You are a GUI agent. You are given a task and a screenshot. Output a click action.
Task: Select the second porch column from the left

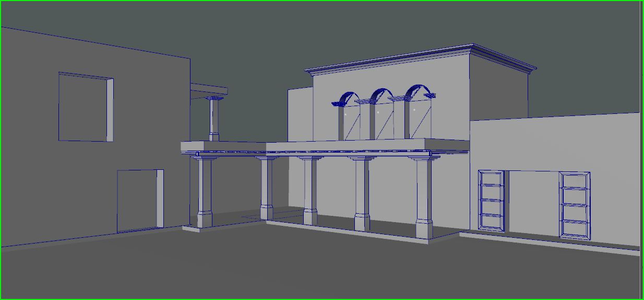[267, 188]
